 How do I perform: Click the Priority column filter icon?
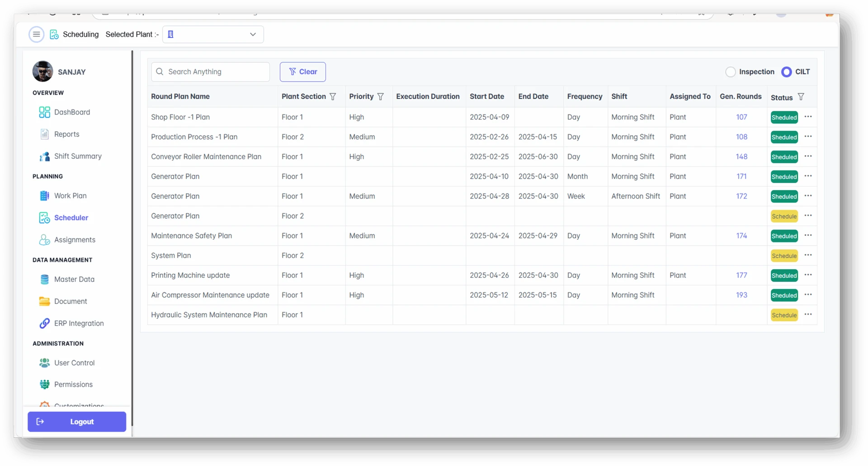(x=381, y=97)
